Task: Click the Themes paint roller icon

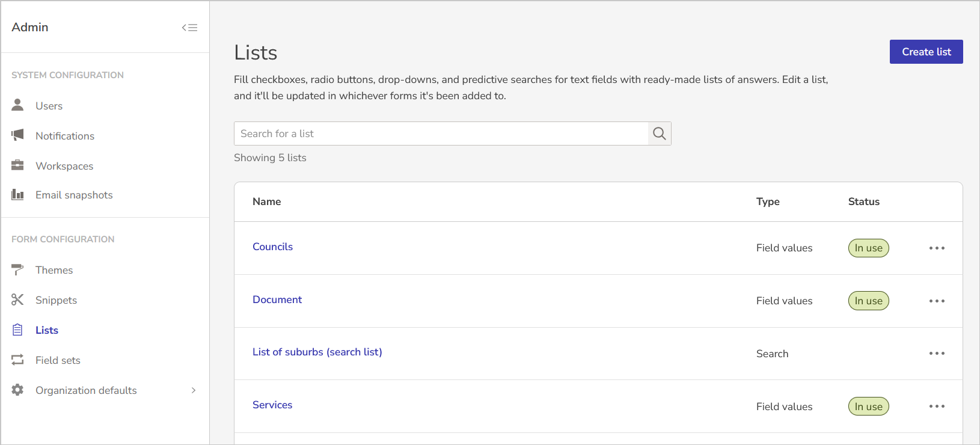Action: 17,269
